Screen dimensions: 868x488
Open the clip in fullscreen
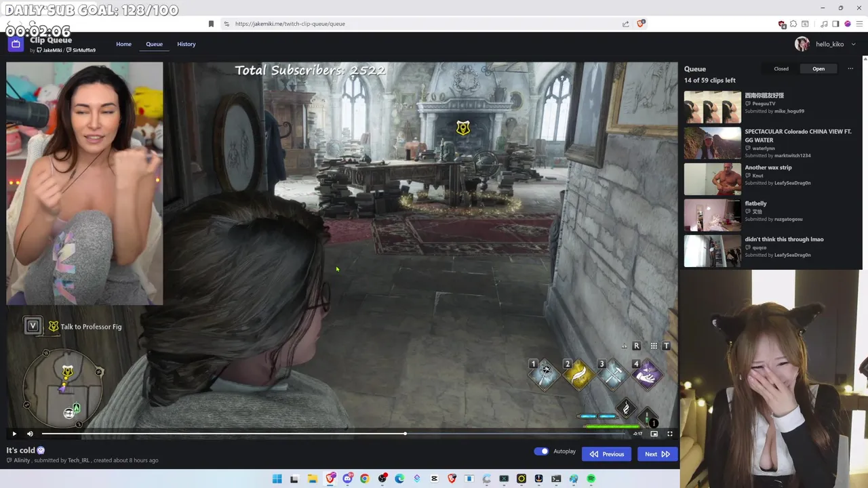[x=670, y=434]
